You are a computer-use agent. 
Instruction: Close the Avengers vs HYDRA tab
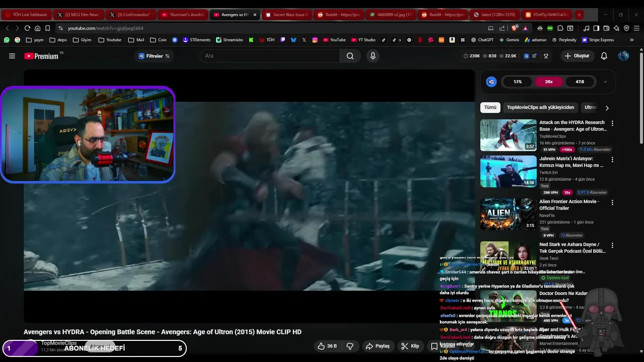point(255,15)
